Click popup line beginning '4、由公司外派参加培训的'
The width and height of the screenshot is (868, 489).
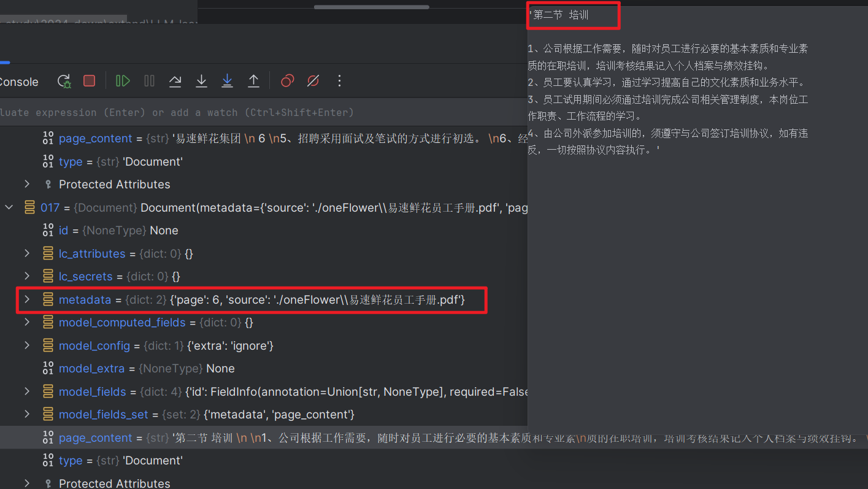coord(667,141)
